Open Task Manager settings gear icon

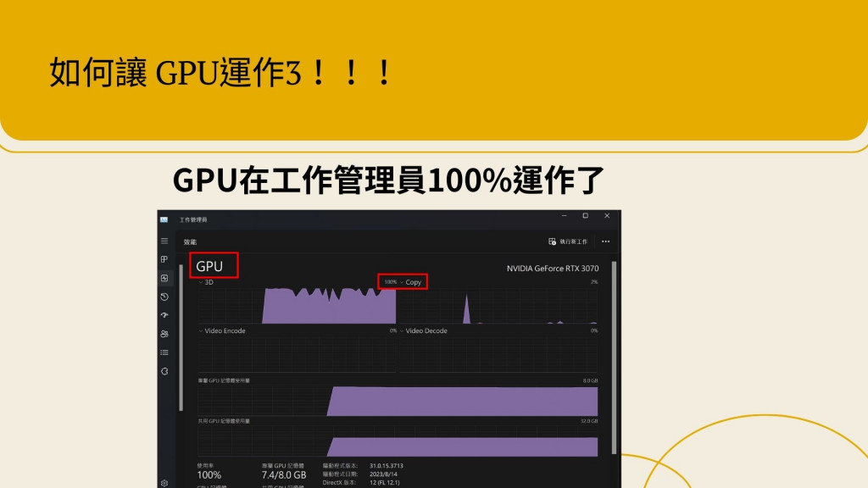click(164, 483)
